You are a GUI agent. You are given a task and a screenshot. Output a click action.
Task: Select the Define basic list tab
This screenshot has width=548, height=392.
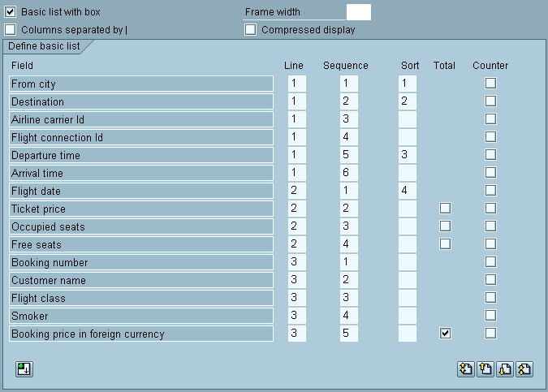tap(45, 46)
